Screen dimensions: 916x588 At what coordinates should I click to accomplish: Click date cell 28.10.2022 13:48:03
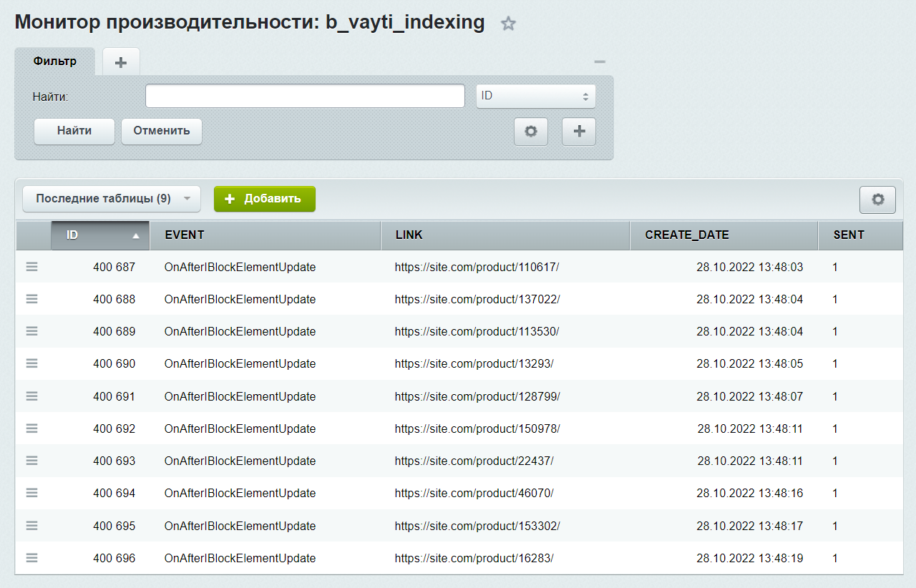tap(750, 267)
